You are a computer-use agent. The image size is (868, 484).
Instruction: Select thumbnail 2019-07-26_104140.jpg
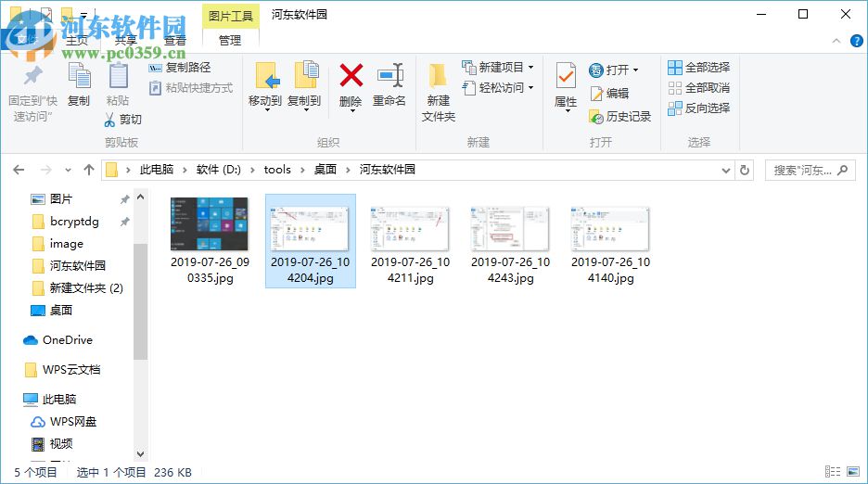pos(610,241)
